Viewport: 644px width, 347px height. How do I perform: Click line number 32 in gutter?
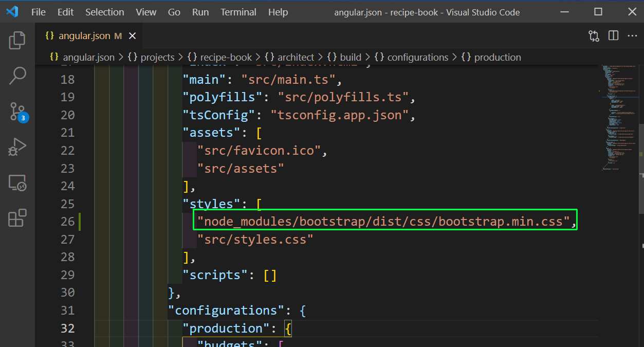point(68,328)
